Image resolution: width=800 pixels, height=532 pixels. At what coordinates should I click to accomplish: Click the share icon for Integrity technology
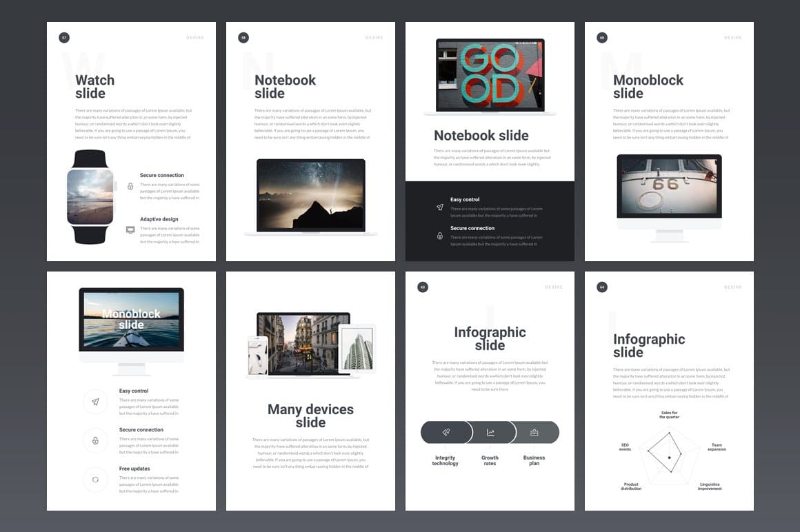click(x=446, y=432)
